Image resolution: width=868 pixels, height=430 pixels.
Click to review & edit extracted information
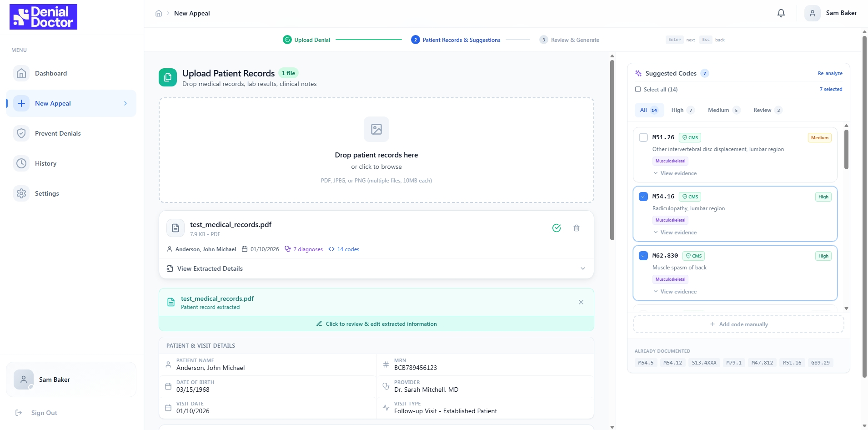(x=376, y=324)
